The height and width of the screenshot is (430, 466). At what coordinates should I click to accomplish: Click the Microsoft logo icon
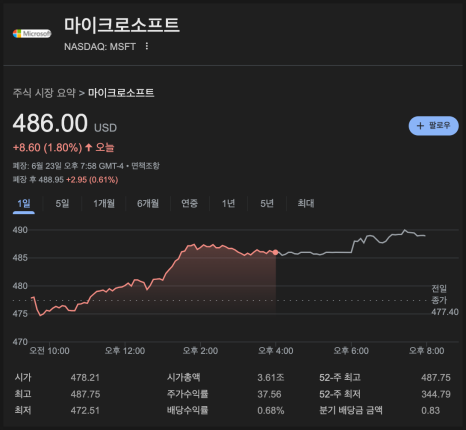[32, 34]
